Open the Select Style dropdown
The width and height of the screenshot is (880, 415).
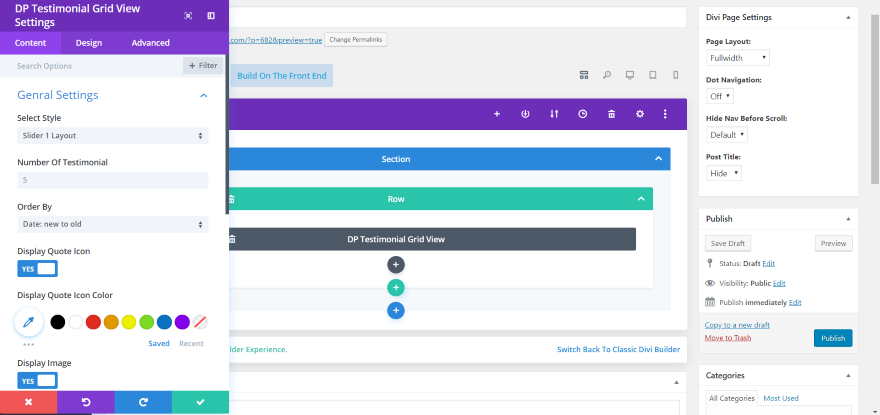[113, 135]
